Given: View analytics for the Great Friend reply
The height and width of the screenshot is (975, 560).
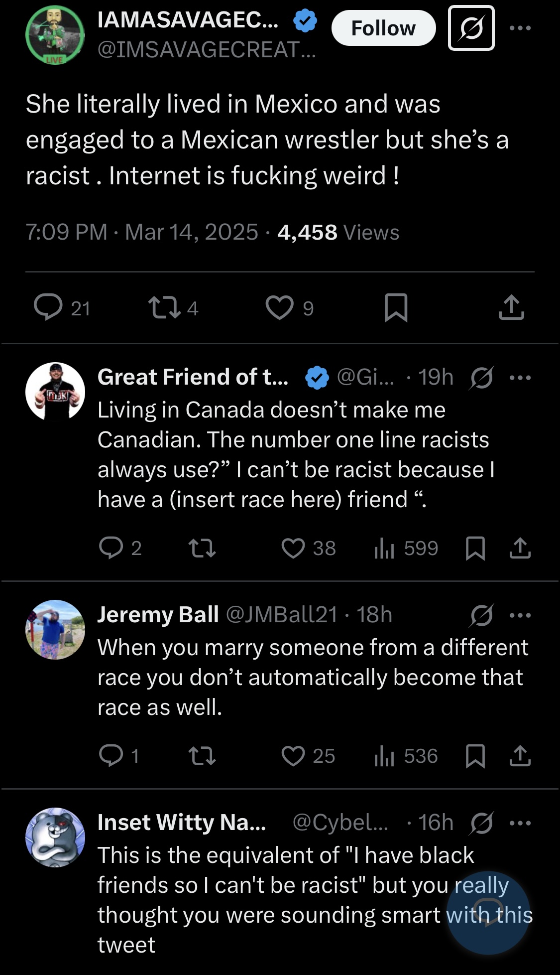Looking at the screenshot, I should [x=384, y=549].
